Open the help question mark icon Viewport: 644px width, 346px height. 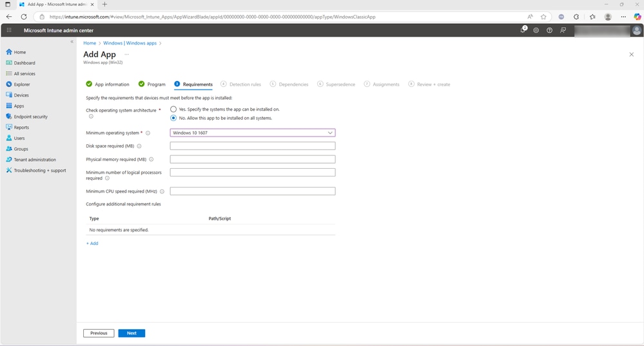pyautogui.click(x=549, y=30)
